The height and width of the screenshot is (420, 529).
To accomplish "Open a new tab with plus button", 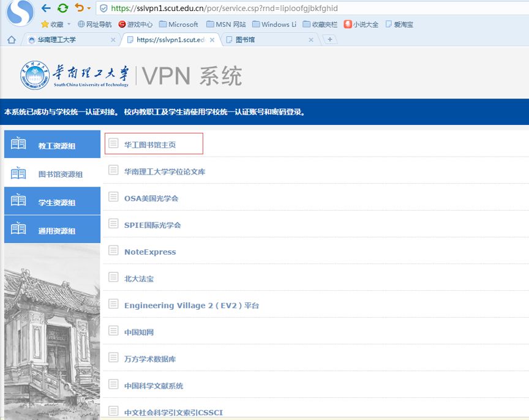I will coord(330,39).
